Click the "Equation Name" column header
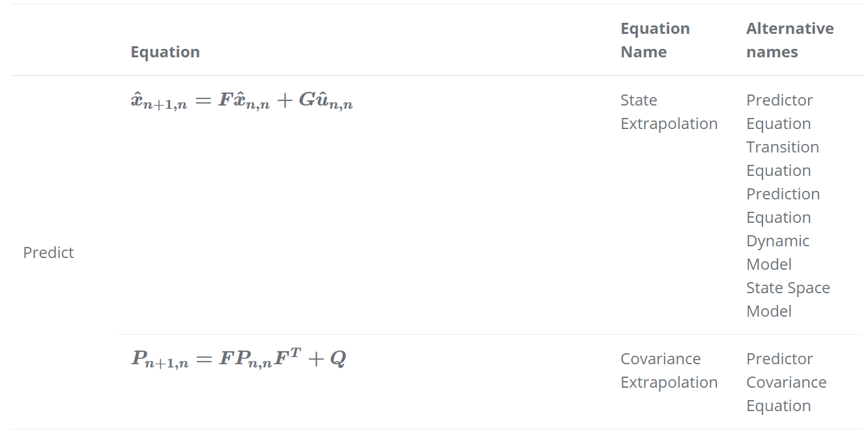Screen dimensions: 868x432 tap(654, 40)
